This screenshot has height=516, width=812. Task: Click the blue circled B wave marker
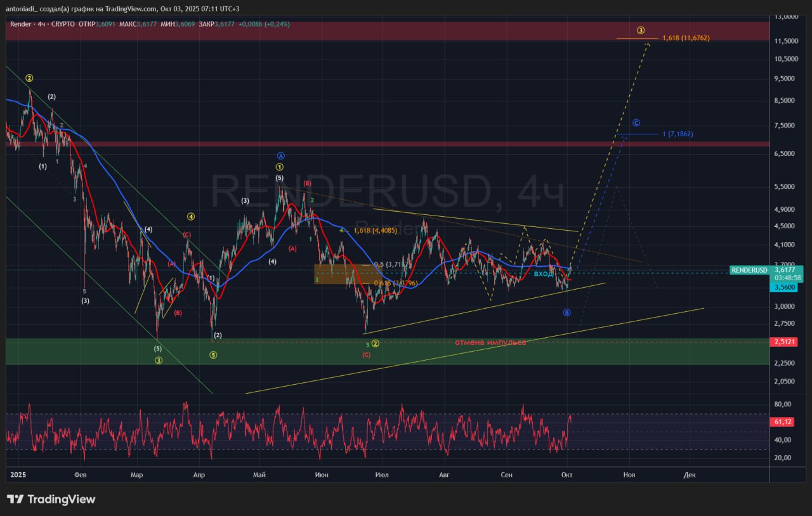(x=566, y=313)
